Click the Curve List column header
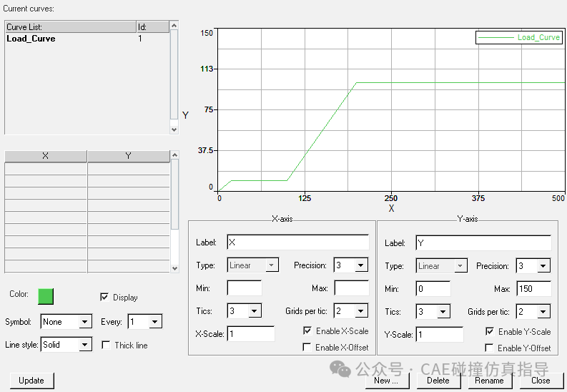This screenshot has height=392, width=567. click(x=71, y=26)
